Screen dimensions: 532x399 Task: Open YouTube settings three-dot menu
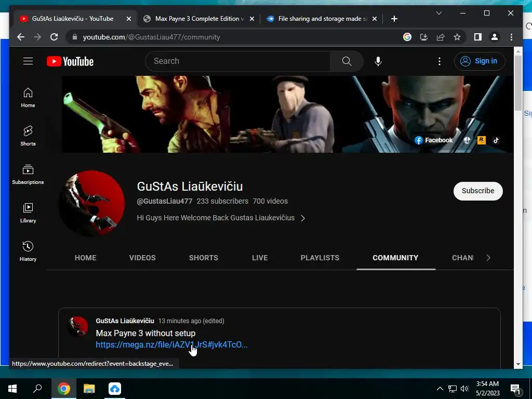click(x=440, y=61)
